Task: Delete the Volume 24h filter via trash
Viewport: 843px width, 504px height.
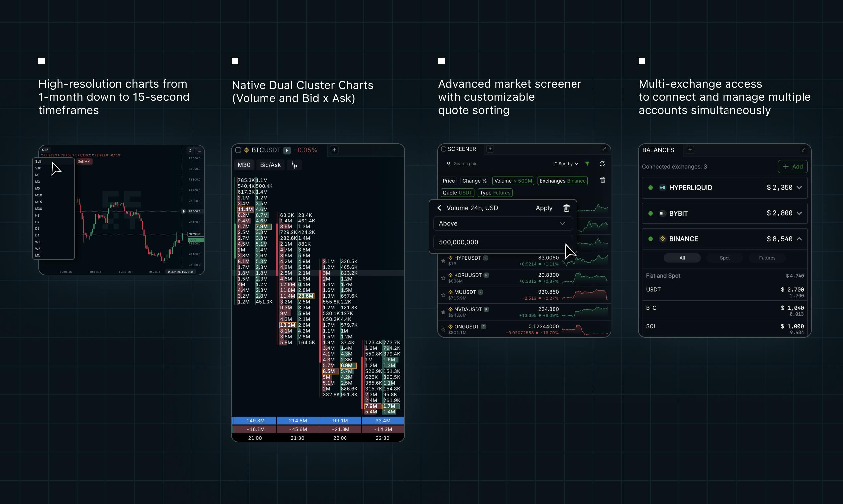Action: click(566, 208)
